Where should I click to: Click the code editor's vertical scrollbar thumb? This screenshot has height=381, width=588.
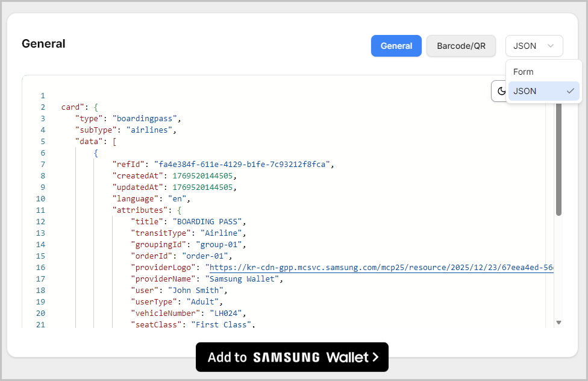click(558, 157)
